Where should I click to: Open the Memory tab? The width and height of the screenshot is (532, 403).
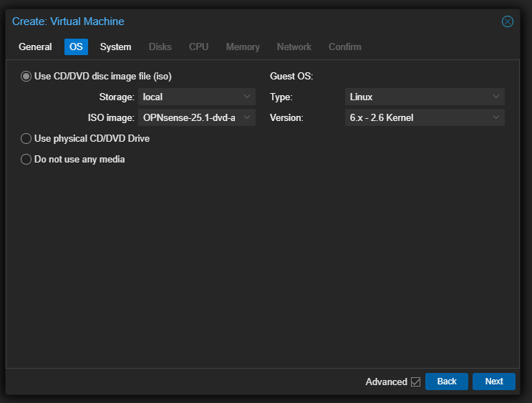243,47
